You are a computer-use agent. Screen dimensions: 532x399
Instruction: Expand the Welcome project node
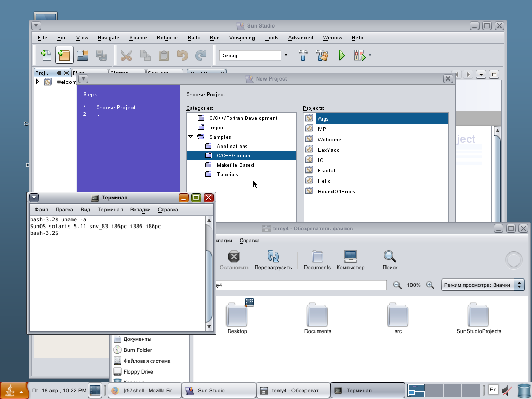click(x=37, y=82)
